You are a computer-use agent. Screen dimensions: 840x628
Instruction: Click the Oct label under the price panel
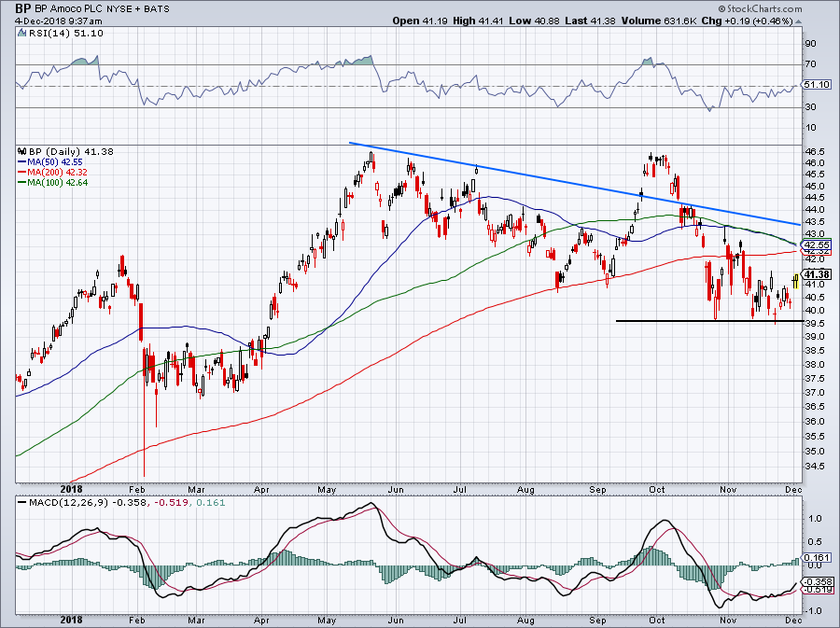(x=657, y=490)
